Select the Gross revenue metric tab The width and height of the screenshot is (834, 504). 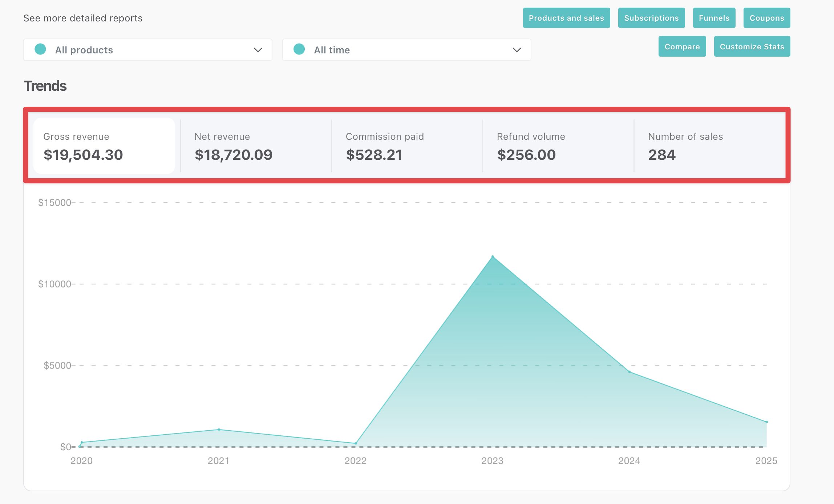(104, 146)
